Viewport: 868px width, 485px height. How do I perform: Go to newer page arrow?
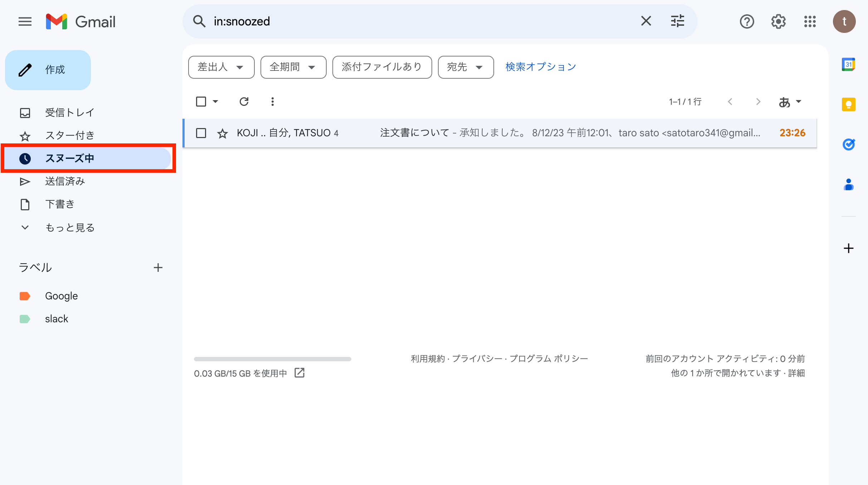[730, 102]
